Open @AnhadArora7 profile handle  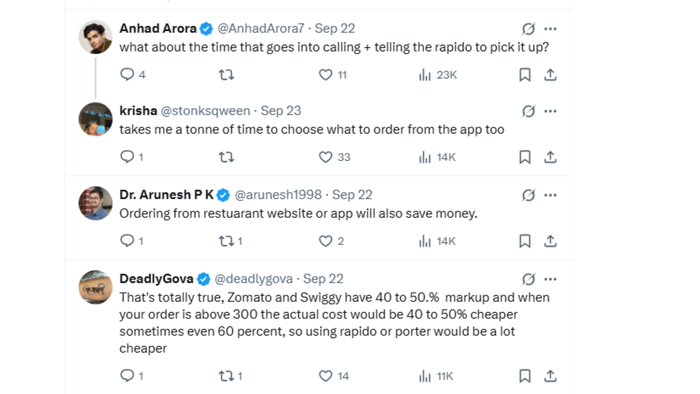(261, 29)
